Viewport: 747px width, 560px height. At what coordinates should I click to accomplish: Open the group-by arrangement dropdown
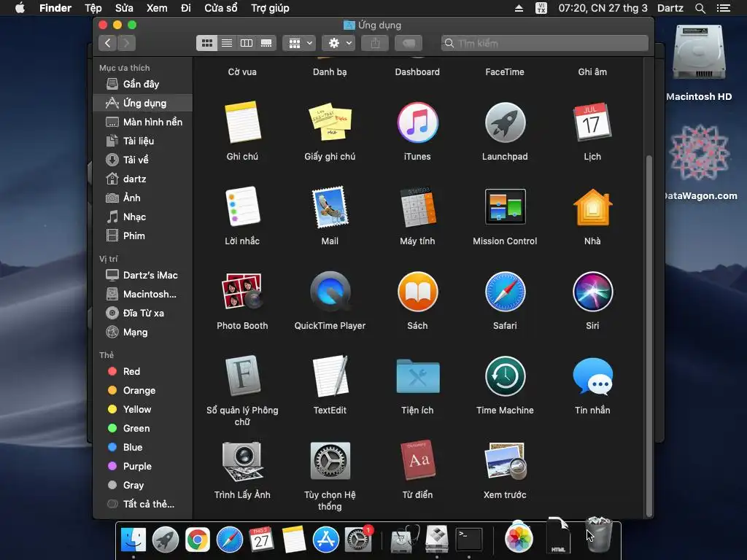(299, 43)
